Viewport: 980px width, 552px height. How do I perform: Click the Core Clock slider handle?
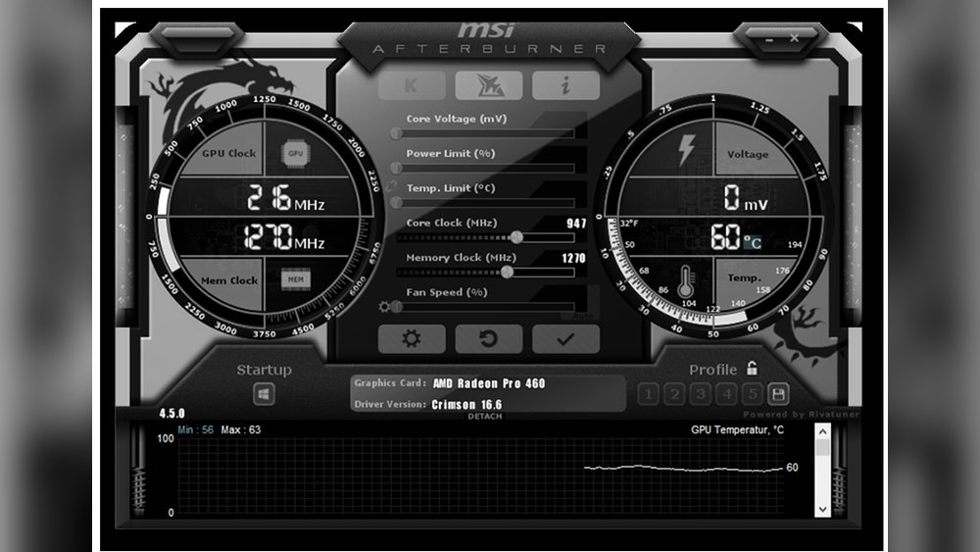click(x=516, y=237)
